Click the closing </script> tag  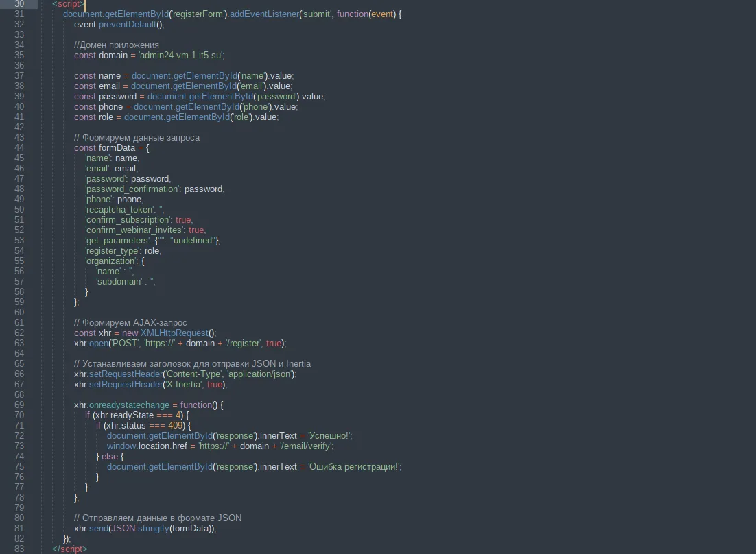coord(69,549)
